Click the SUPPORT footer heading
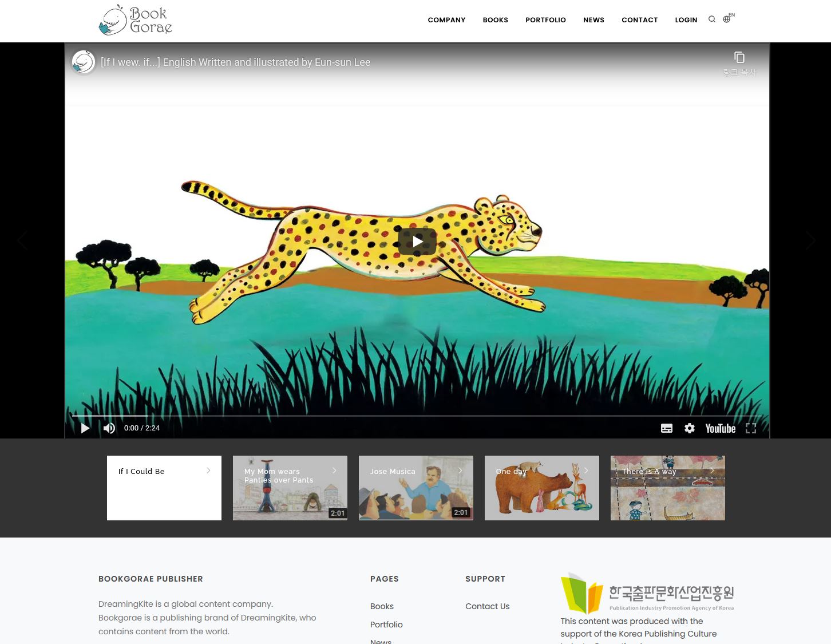The height and width of the screenshot is (644, 831). (x=485, y=579)
